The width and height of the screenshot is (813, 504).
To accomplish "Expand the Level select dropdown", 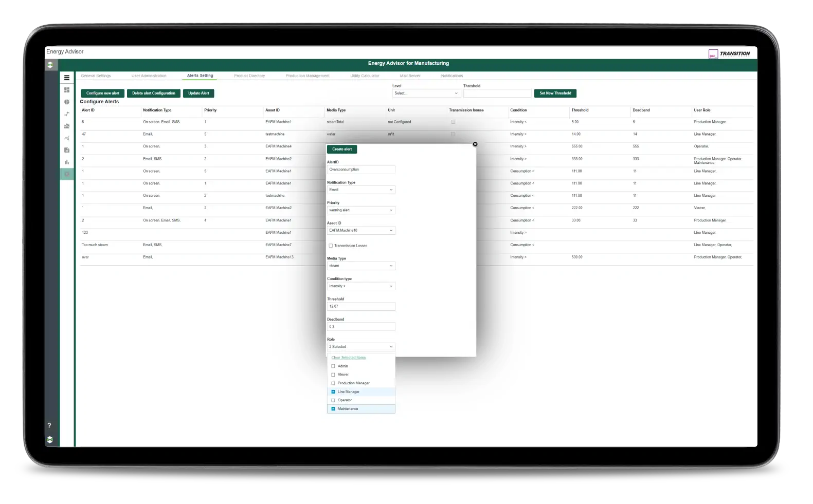I will [x=426, y=94].
